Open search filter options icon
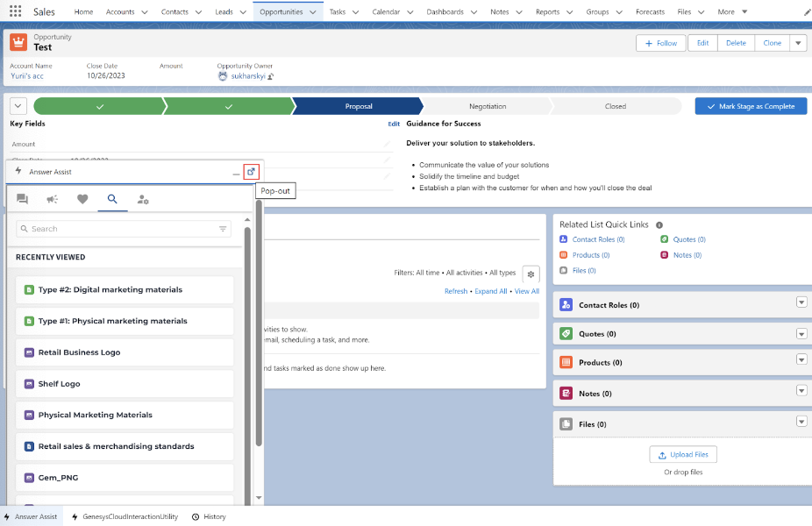This screenshot has height=526, width=812. [223, 229]
